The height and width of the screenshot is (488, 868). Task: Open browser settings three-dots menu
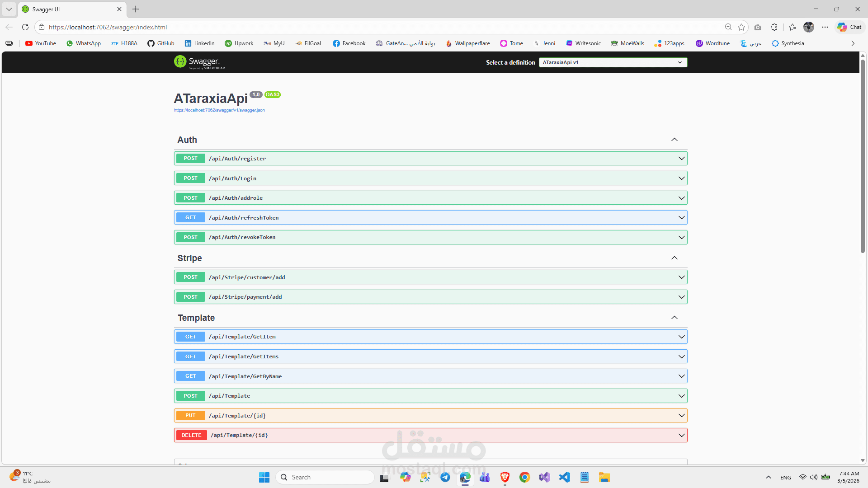(825, 27)
